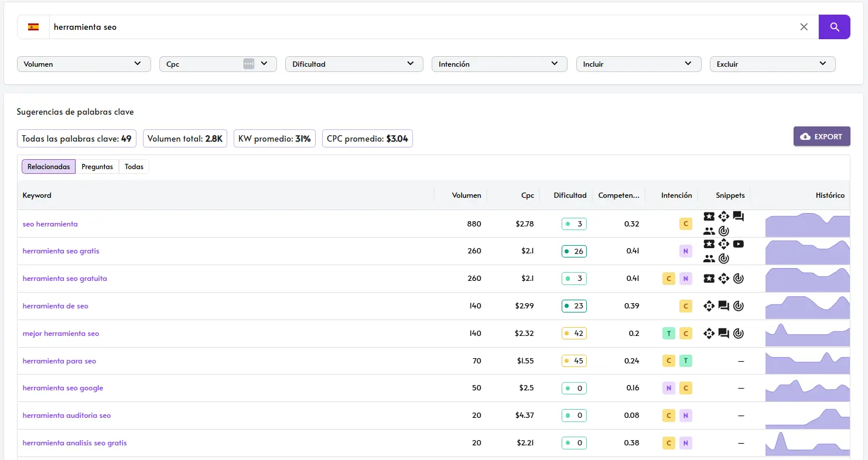Click the star ticket icon for herramienta seo gratis
This screenshot has height=460, width=868.
[709, 244]
